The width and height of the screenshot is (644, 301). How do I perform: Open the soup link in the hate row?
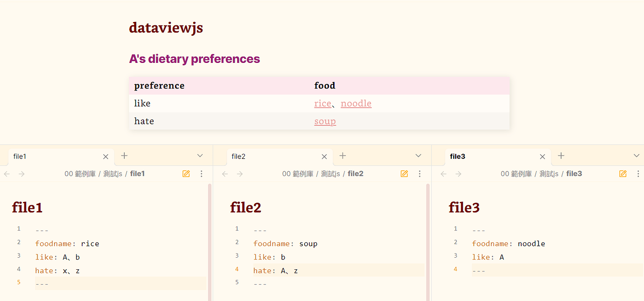[325, 121]
